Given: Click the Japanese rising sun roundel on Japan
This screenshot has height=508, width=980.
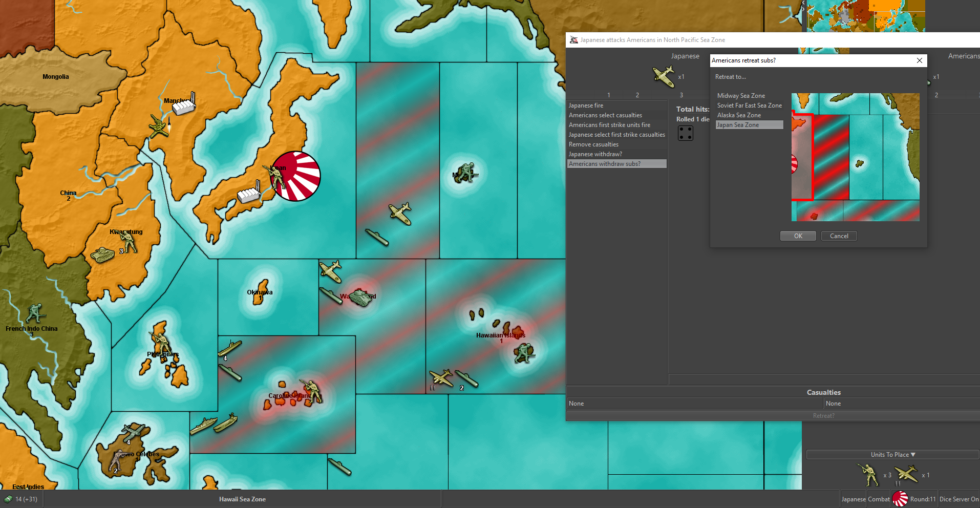Looking at the screenshot, I should click(296, 176).
